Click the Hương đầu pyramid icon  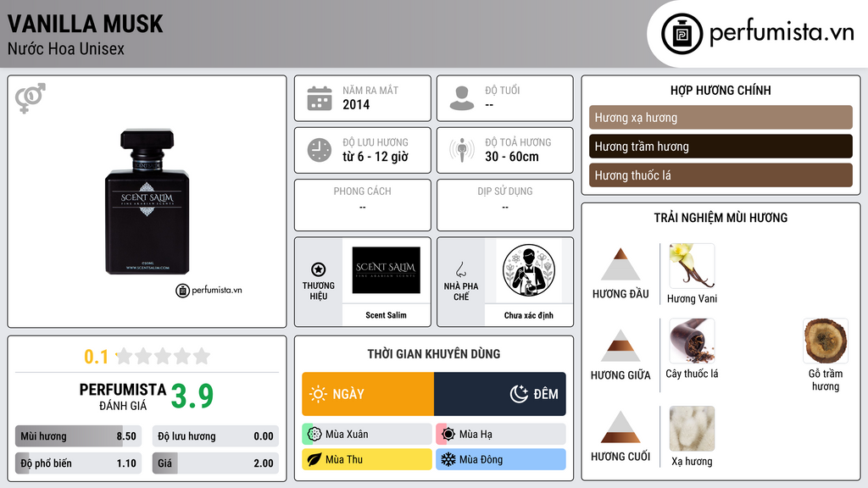tap(620, 264)
